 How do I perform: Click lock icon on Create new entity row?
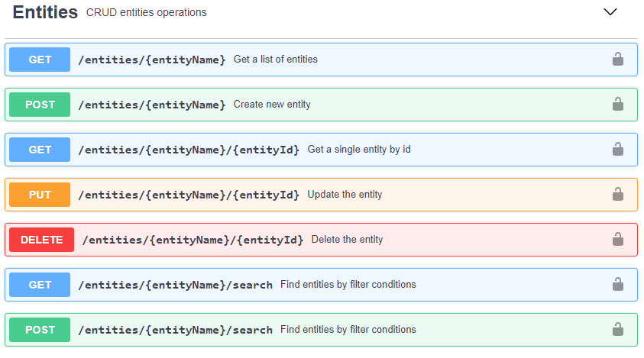618,104
